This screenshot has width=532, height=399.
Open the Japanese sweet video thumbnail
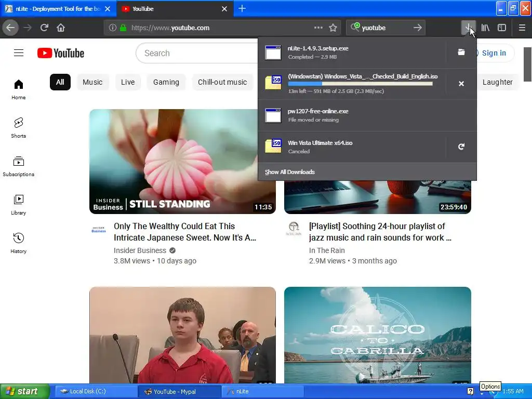(182, 162)
